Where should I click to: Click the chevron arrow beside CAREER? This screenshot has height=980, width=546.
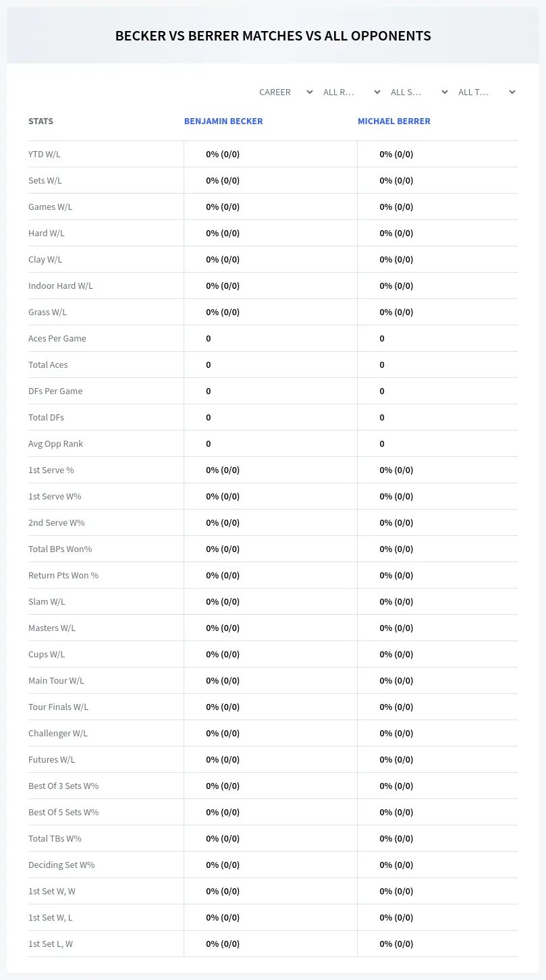[310, 92]
